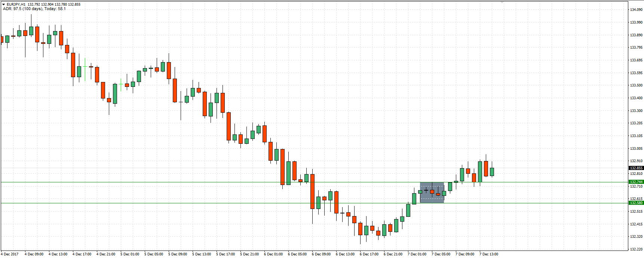644x258 pixels.
Task: Click the 133.595 price scale label
Action: click(636, 73)
